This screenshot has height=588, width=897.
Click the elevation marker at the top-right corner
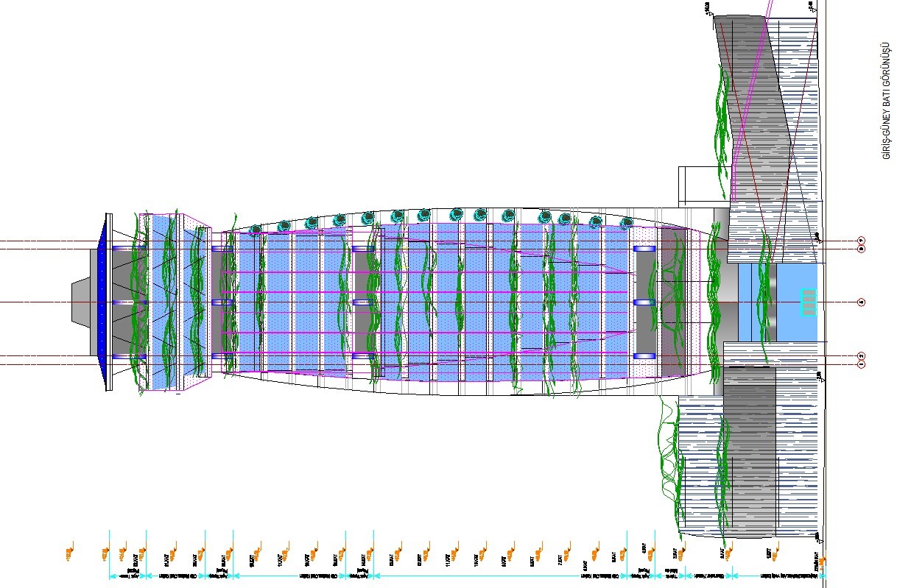(x=810, y=7)
